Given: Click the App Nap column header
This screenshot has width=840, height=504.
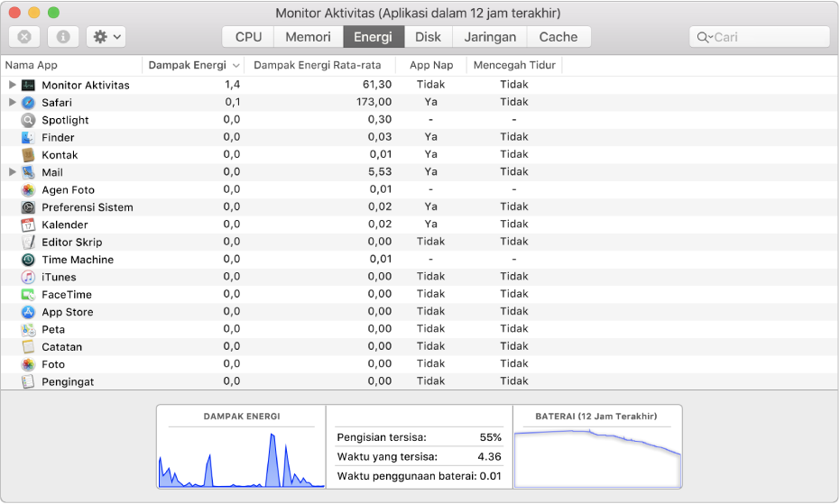Looking at the screenshot, I should tap(431, 65).
